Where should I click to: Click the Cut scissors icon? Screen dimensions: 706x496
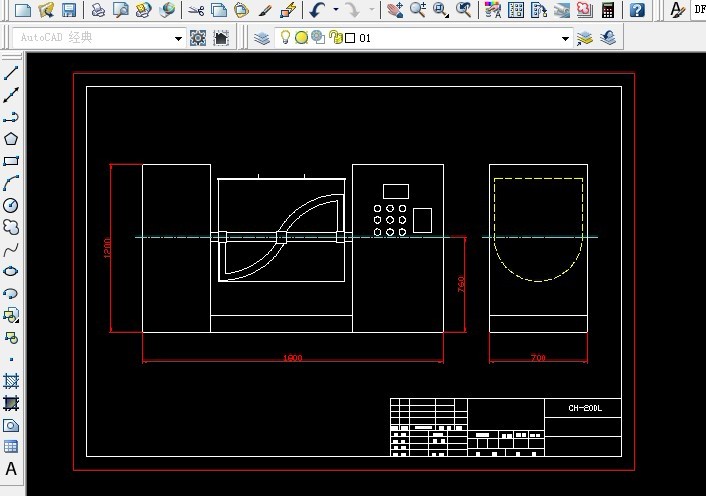[x=196, y=10]
